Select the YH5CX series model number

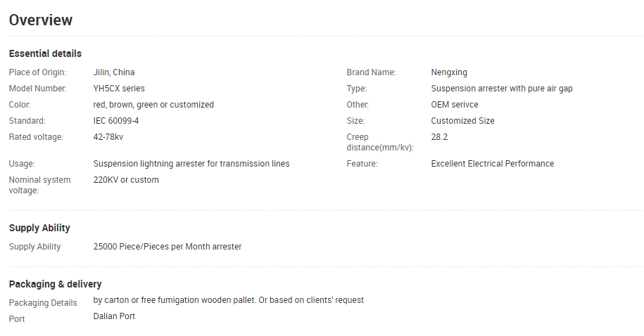(119, 89)
